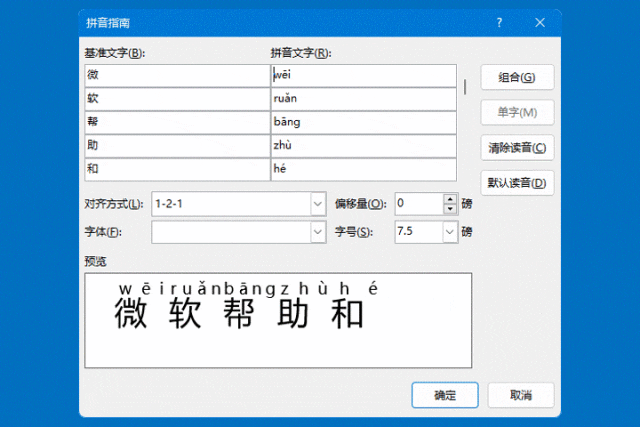Viewport: 640px width, 427px height.
Task: Click the 清除读音(C) button
Action: pos(517,147)
